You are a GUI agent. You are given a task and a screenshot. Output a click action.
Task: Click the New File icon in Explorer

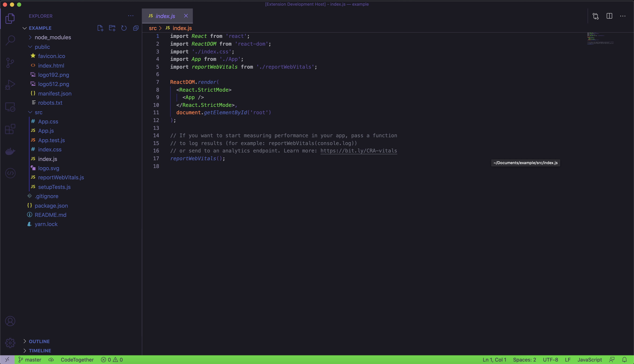click(100, 28)
